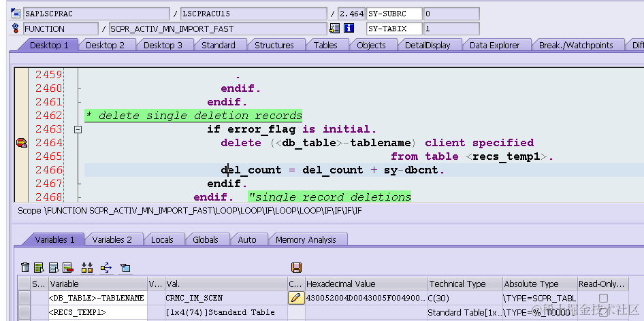Click the two yellow boxes with arrows icon
This screenshot has height=321, width=644.
tap(87, 268)
